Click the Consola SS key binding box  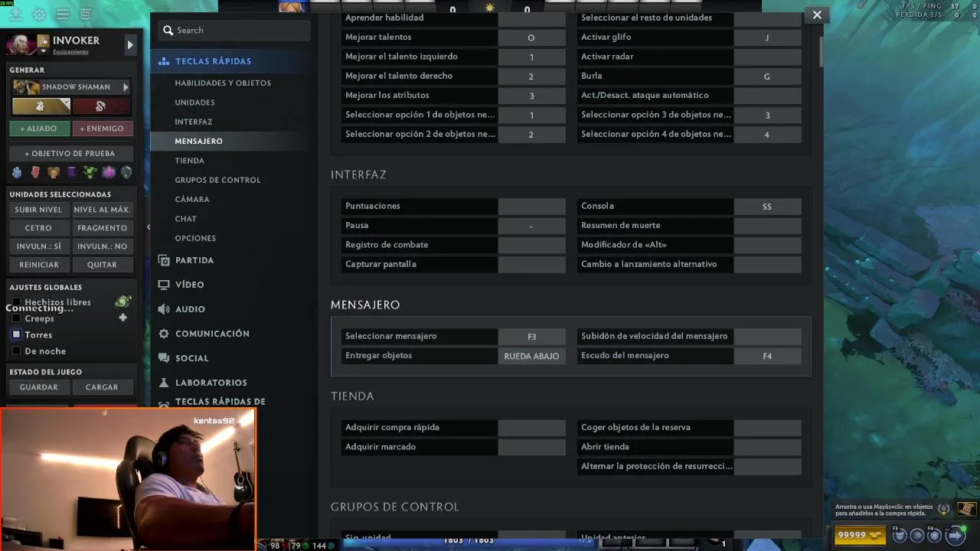click(767, 207)
